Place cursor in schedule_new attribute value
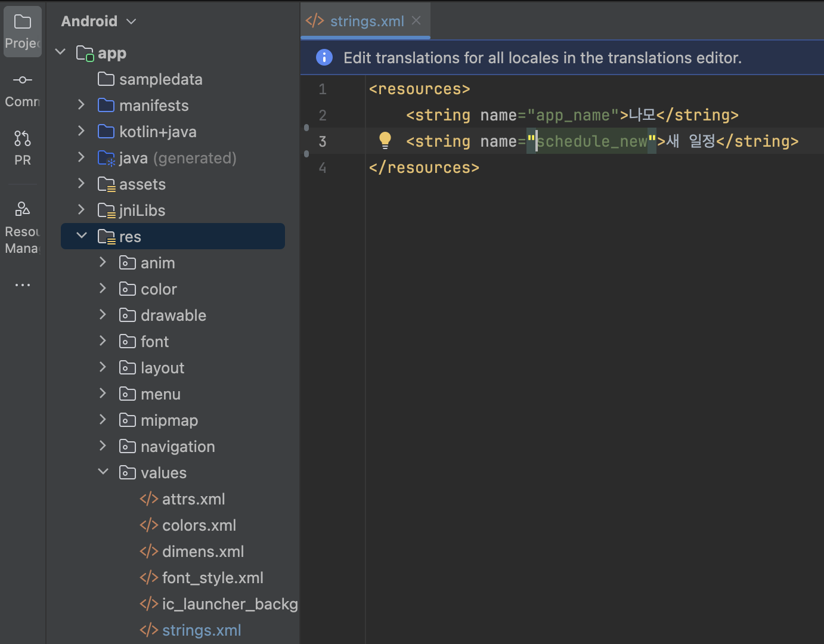824x644 pixels. 592,141
